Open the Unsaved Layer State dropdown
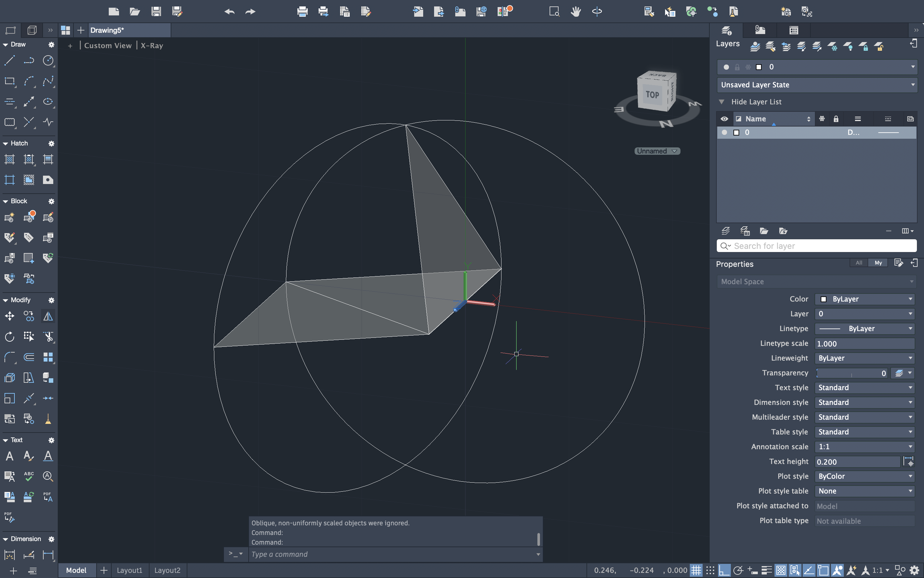 click(x=817, y=85)
